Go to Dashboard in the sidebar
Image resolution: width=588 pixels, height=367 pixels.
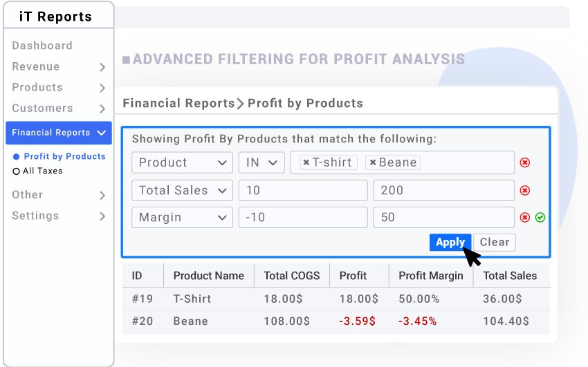42,46
